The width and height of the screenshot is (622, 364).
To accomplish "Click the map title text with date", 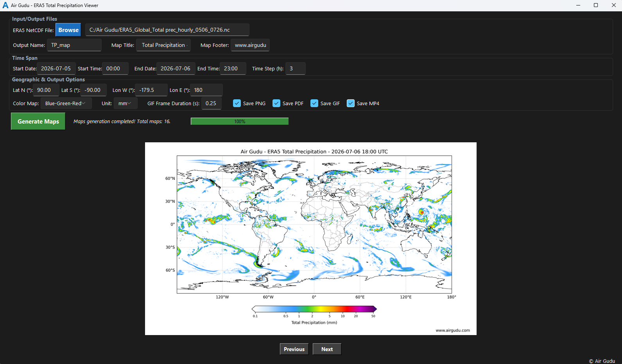I will (314, 152).
